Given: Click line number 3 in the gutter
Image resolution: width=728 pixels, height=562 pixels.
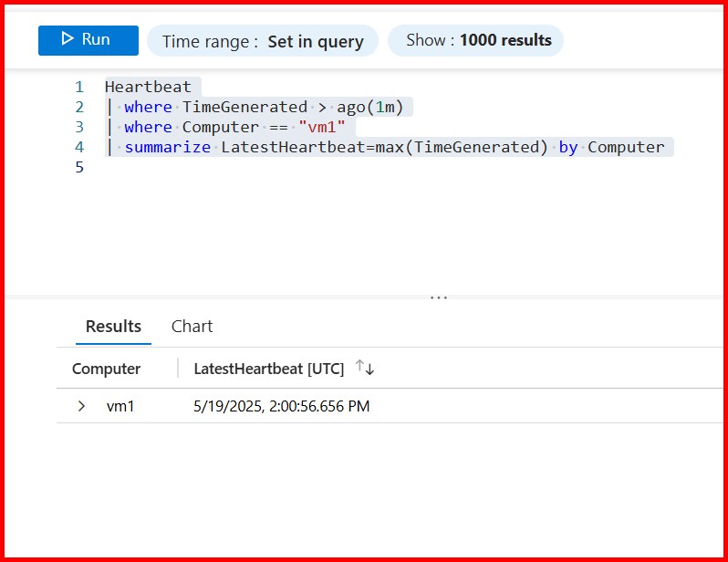Looking at the screenshot, I should tap(79, 127).
